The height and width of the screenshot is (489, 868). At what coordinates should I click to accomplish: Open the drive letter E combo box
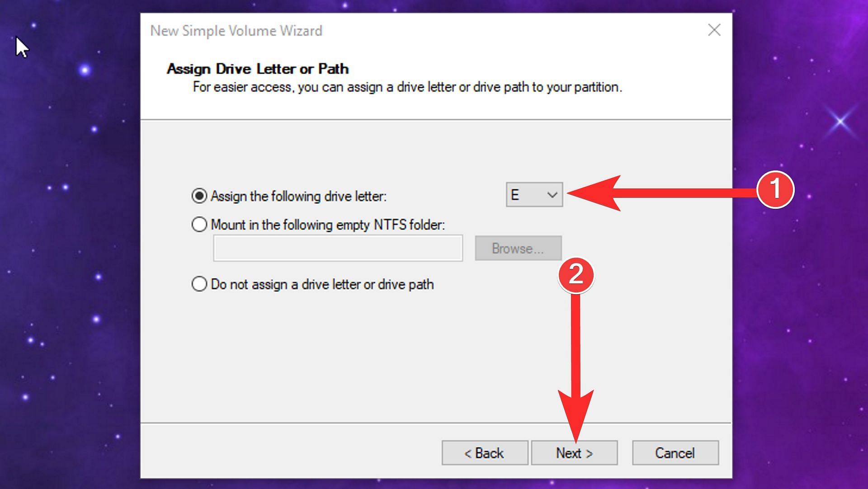[x=534, y=195]
